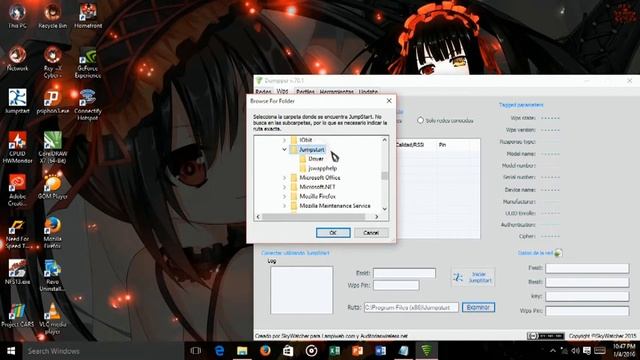Screen dimensions: 640x360
Task: Select the Project CARS desktop icon
Action: pos(17,315)
